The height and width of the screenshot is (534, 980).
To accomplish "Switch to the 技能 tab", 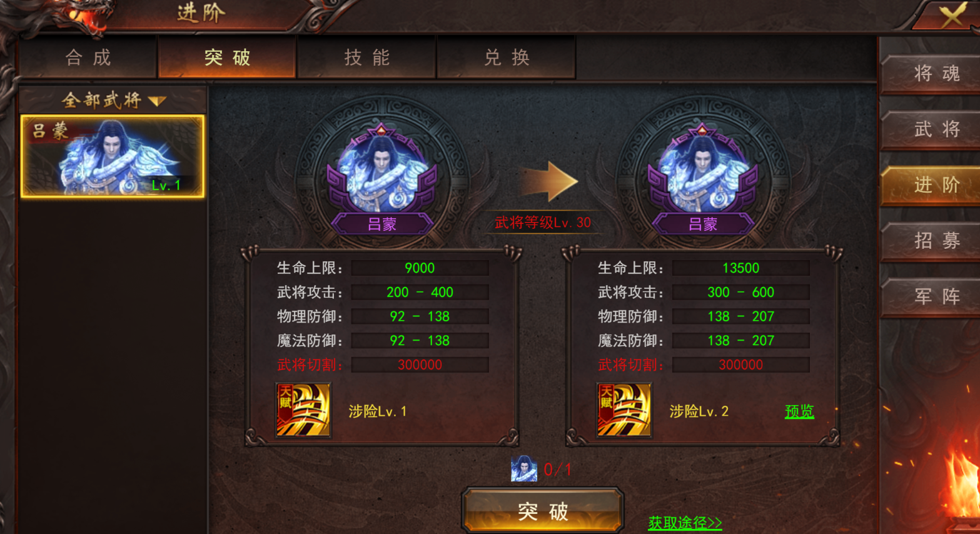I will [367, 58].
